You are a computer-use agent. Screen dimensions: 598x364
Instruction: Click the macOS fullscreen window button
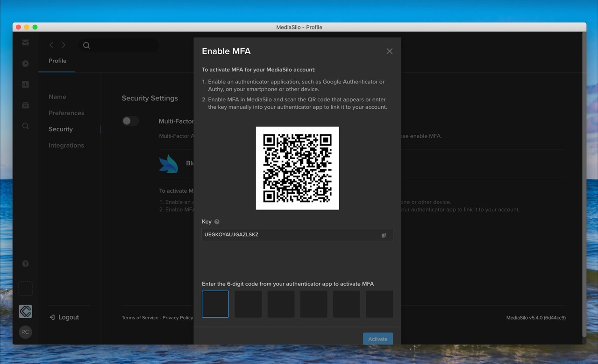click(35, 27)
